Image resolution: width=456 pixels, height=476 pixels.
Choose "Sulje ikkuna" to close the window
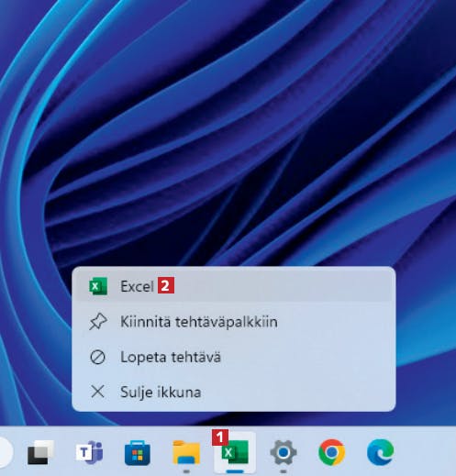tap(234, 392)
